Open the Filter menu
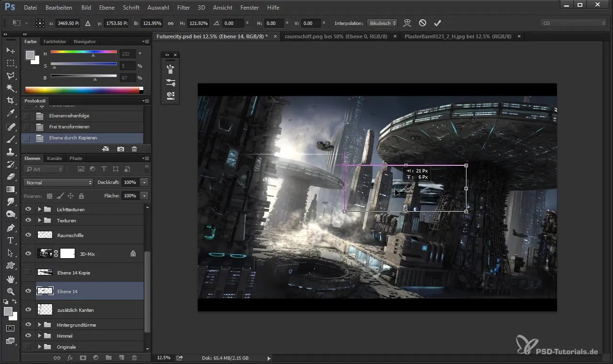This screenshot has height=364, width=613. [x=183, y=8]
